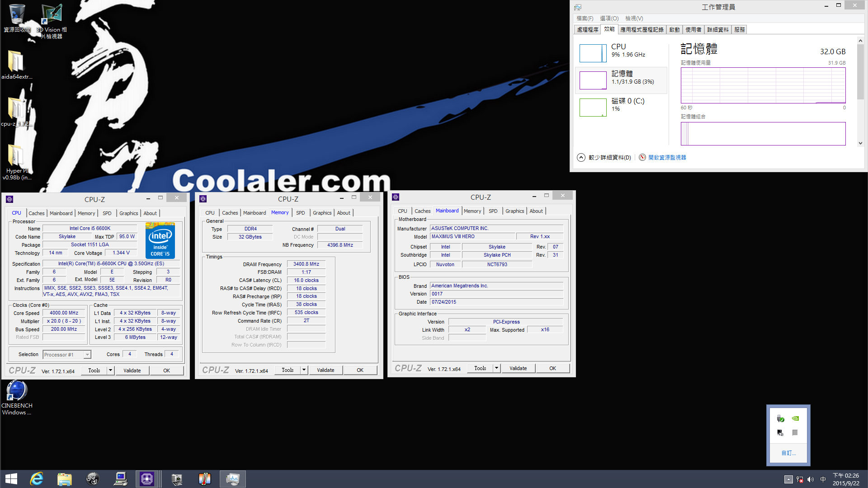Select the CPU graph thumbnail in Task Manager
Screen dimensions: 868x488
tap(593, 53)
